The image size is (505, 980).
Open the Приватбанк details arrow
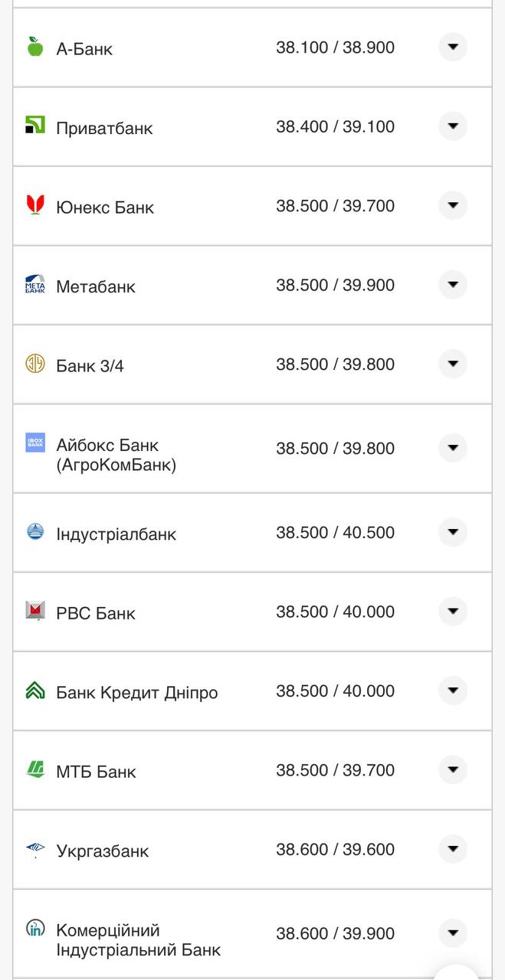click(453, 126)
